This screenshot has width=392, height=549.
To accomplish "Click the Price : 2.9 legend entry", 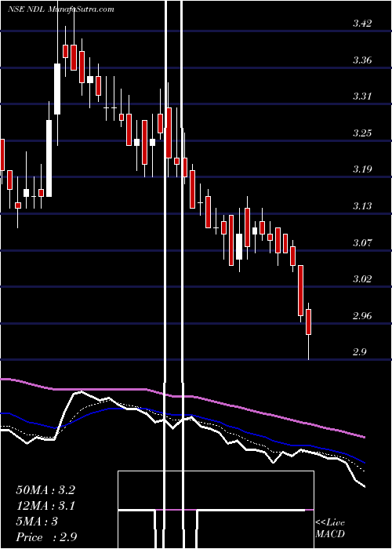I will click(46, 537).
